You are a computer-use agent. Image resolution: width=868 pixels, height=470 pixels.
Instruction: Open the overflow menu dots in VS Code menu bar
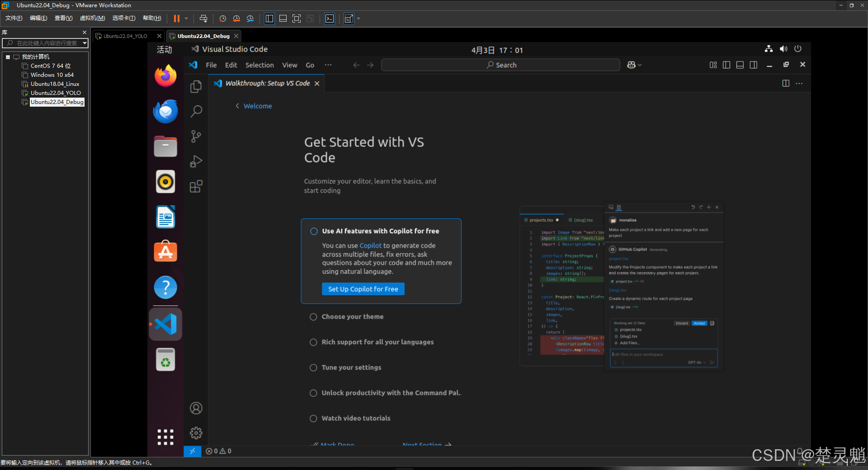click(328, 65)
